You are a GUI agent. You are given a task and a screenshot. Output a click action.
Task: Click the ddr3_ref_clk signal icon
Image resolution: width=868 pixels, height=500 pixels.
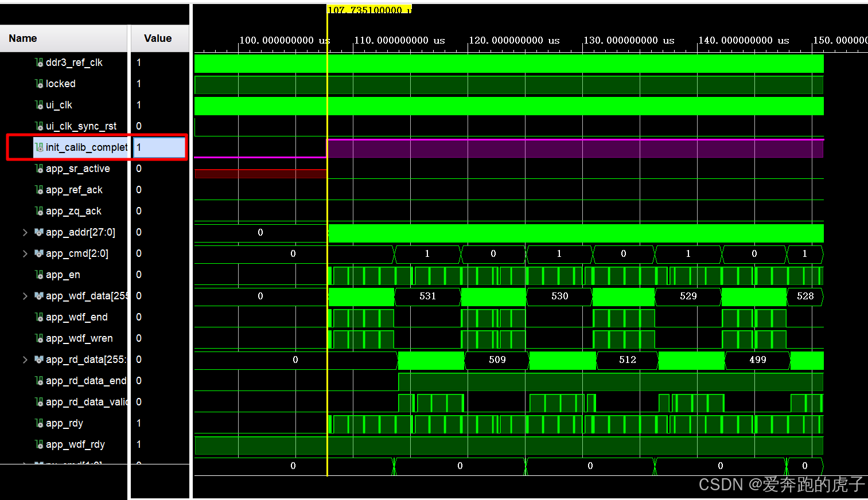click(39, 62)
